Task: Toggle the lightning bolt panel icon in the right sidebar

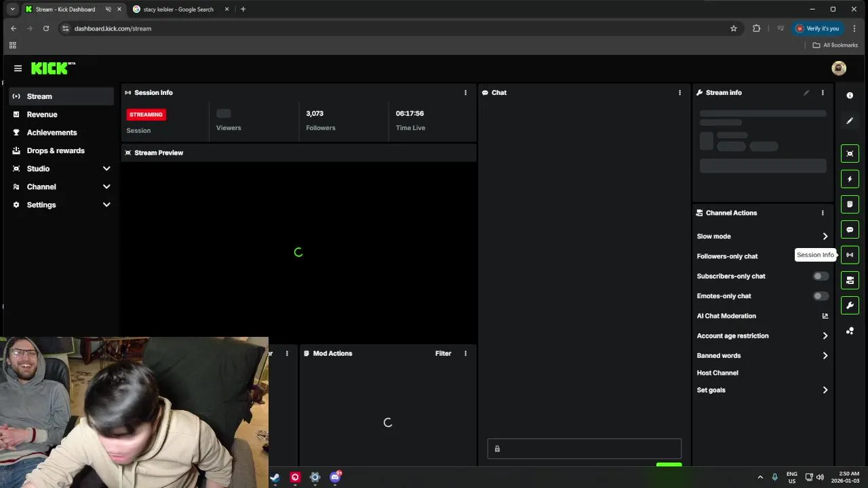Action: pos(850,179)
